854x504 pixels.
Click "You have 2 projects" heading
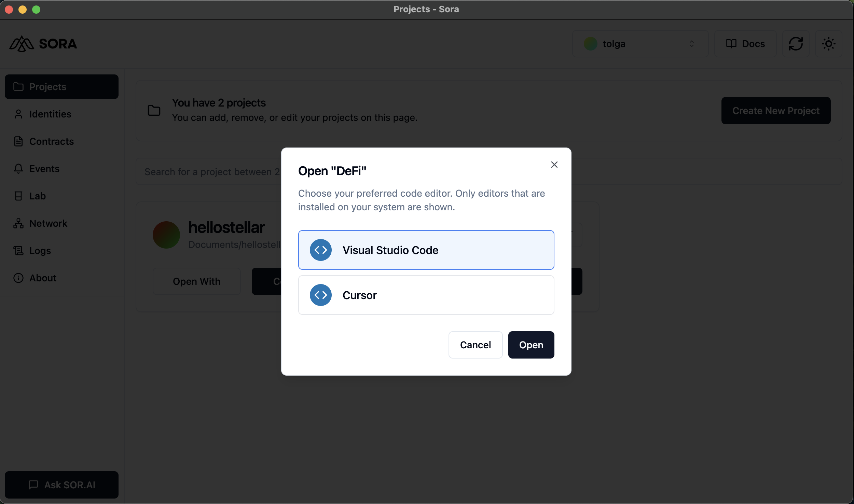219,103
